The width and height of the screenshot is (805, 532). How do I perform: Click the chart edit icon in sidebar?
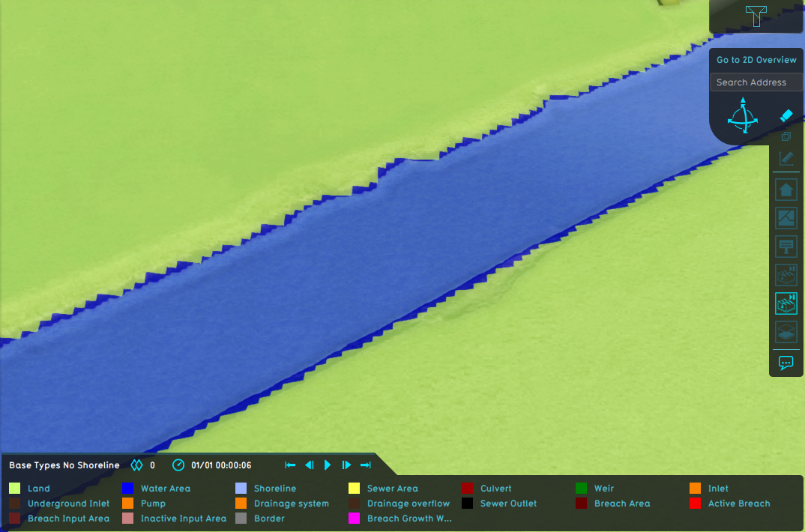point(786,158)
